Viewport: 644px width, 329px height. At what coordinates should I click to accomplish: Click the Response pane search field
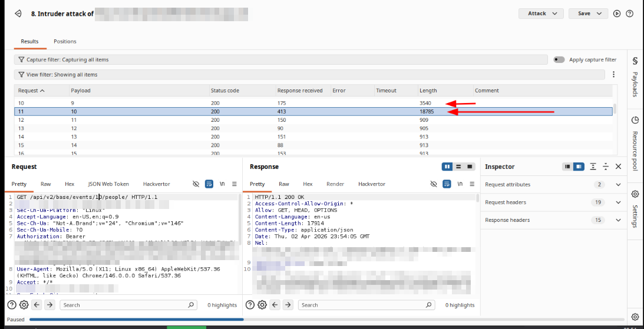pos(365,305)
